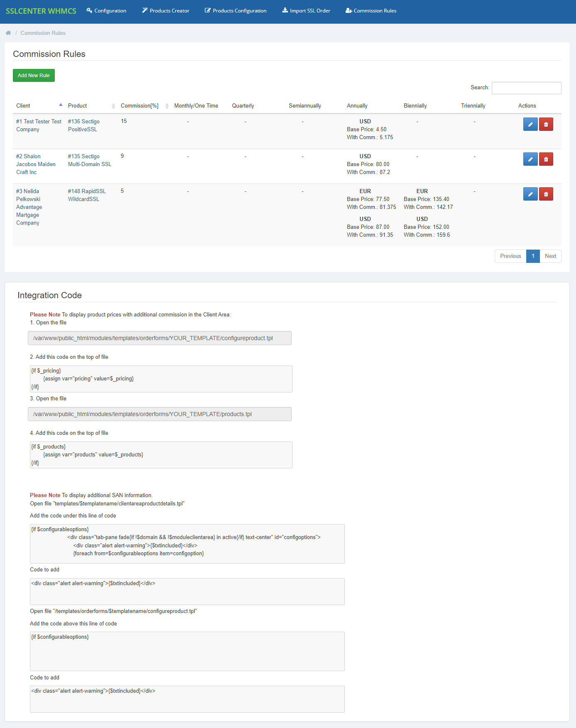Viewport: 576px width, 728px height.
Task: Open client #3 Nelida Pelkowski link
Action: pyautogui.click(x=29, y=207)
